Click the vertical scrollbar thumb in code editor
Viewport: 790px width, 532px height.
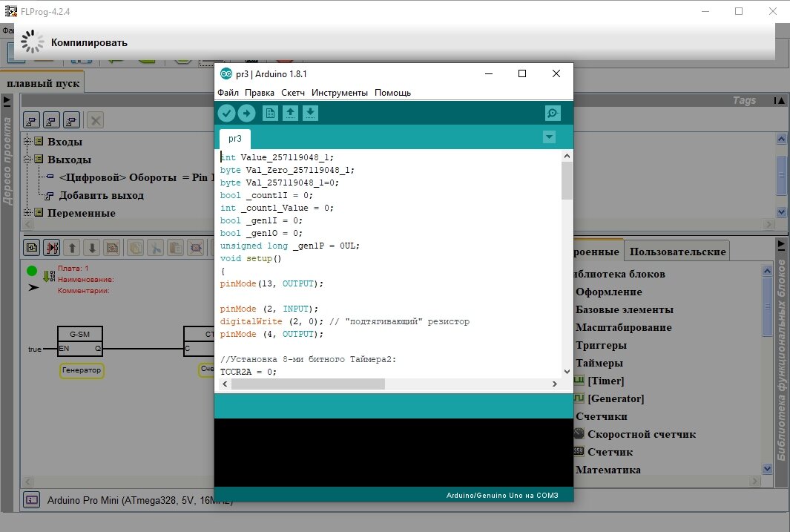pyautogui.click(x=567, y=181)
